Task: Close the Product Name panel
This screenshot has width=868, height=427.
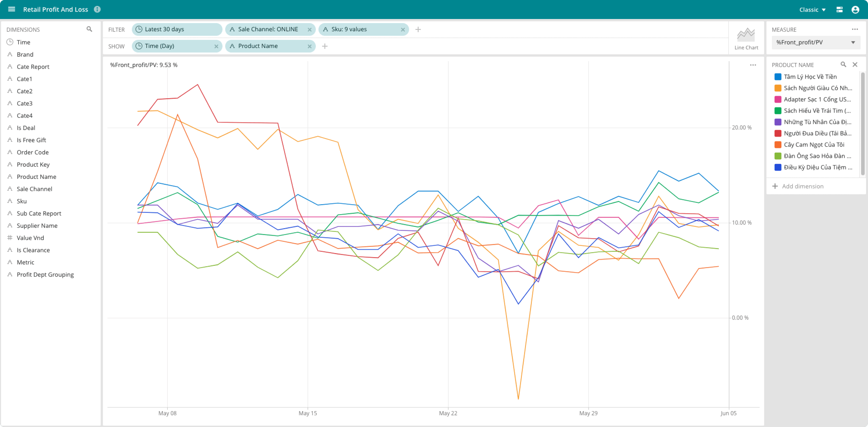Action: [855, 64]
